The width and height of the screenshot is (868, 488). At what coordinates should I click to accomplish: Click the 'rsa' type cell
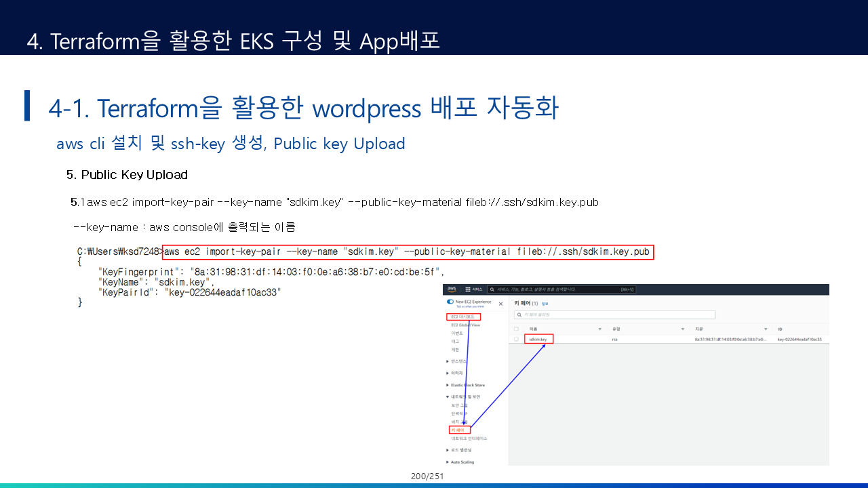614,339
